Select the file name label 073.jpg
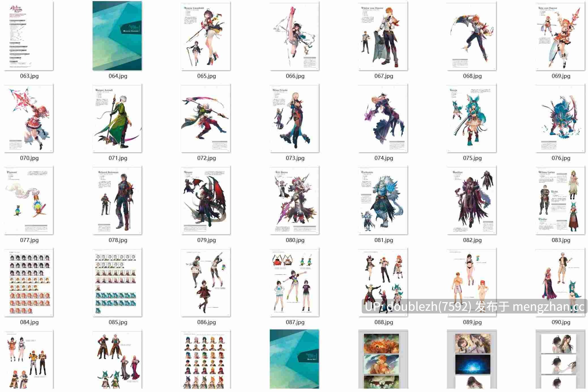This screenshot has height=392, width=588. (x=295, y=158)
